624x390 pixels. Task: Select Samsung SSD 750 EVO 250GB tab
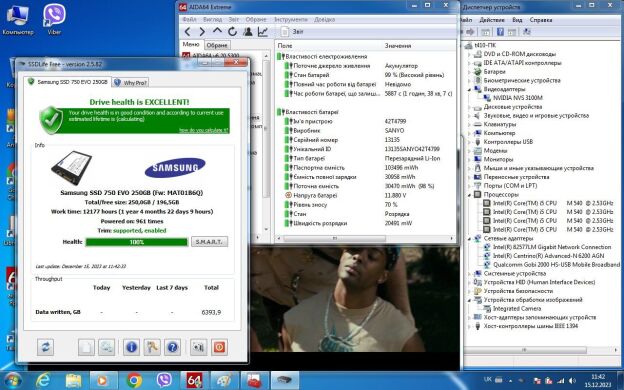pyautogui.click(x=68, y=82)
